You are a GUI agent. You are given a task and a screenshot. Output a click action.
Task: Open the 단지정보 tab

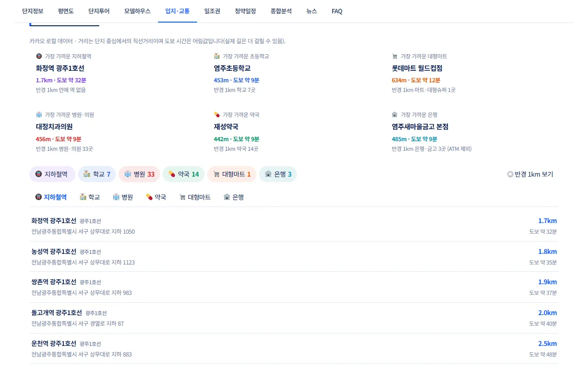[x=33, y=11]
